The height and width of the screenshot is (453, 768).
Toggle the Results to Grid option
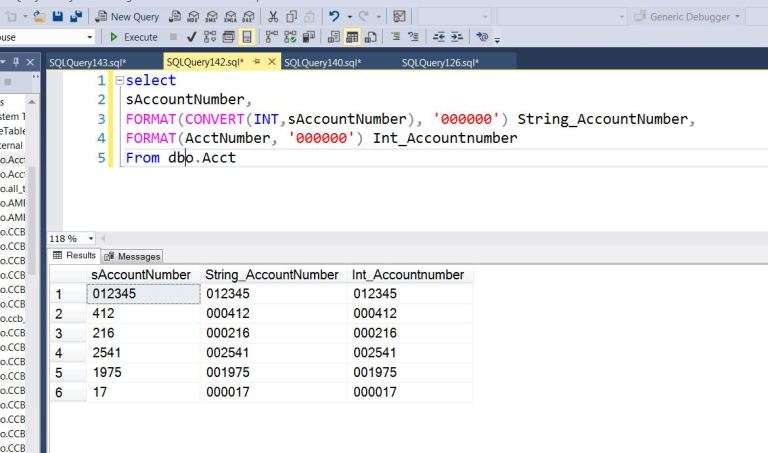click(352, 37)
